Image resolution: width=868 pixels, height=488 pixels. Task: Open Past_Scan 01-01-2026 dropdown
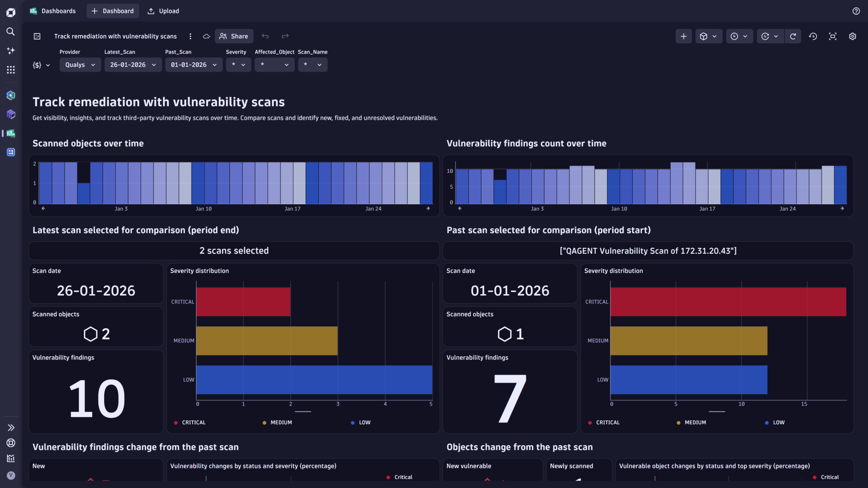coord(194,65)
